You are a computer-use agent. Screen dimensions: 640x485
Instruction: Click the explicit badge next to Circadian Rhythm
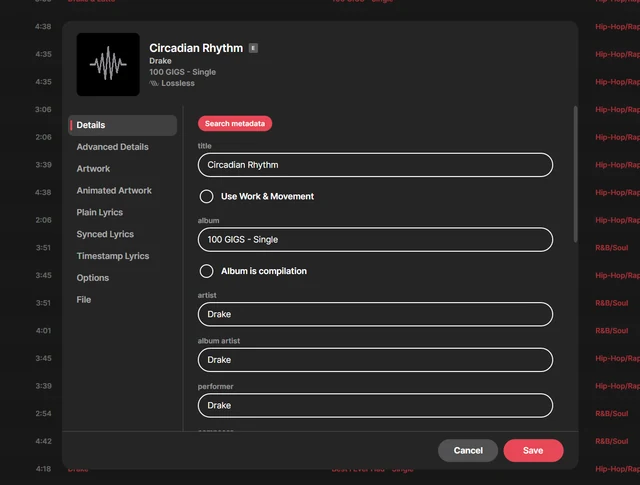(x=253, y=48)
